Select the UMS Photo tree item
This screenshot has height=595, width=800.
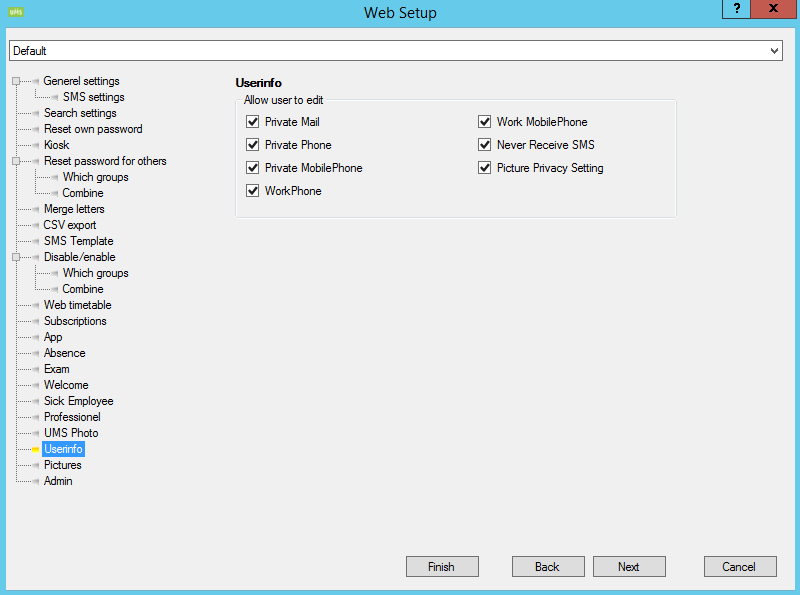point(71,433)
